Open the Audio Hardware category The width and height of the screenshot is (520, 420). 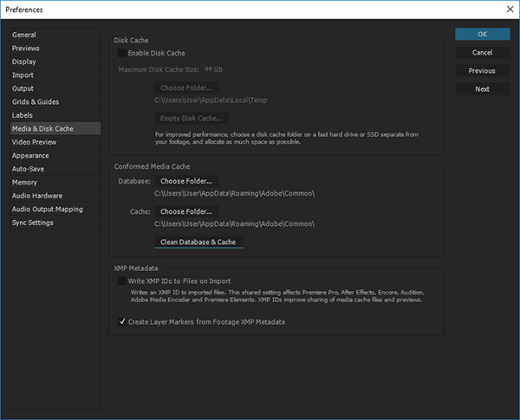click(37, 196)
